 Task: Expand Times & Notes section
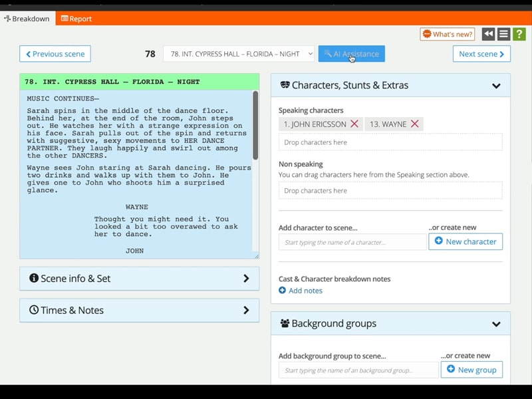[x=140, y=310]
